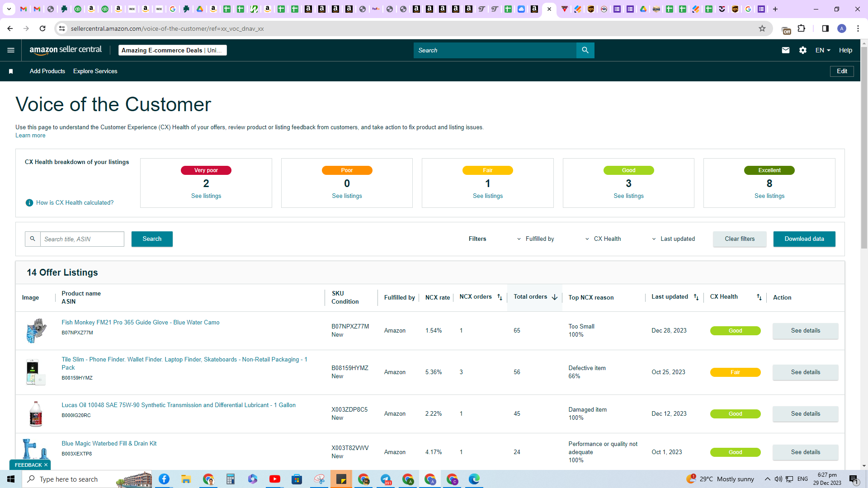
Task: Click the Fish Monkey glove thumbnail
Action: tap(36, 330)
